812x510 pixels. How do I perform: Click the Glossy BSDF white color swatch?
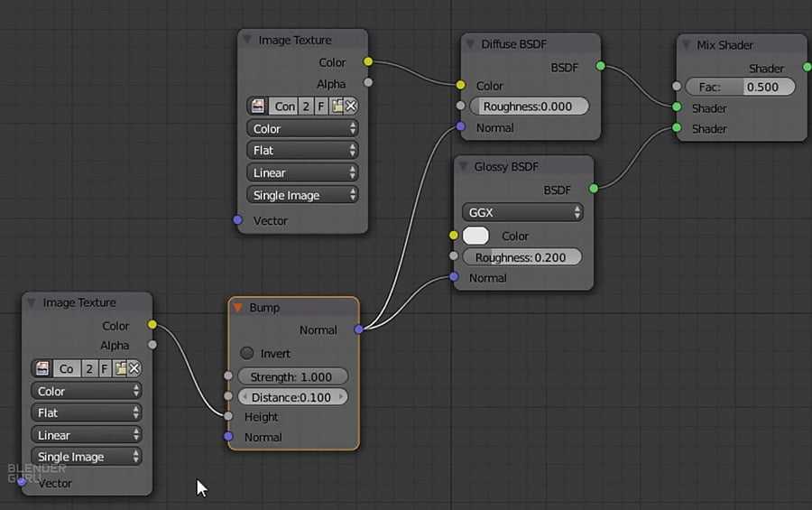[475, 236]
